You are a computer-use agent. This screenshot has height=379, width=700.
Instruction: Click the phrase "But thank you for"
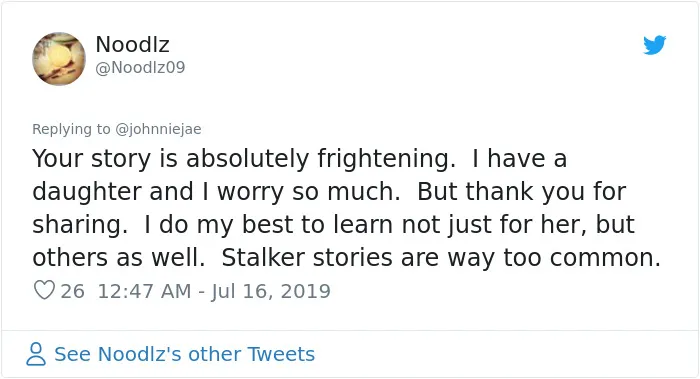(521, 192)
